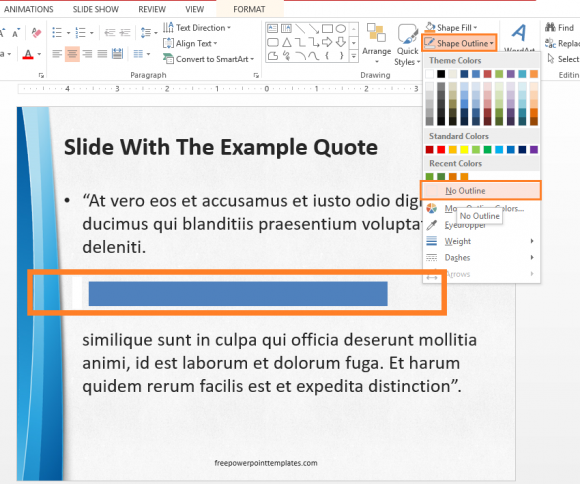Click the freepowerpointtemplates.com footer text
This screenshot has height=484, width=580.
tap(266, 463)
